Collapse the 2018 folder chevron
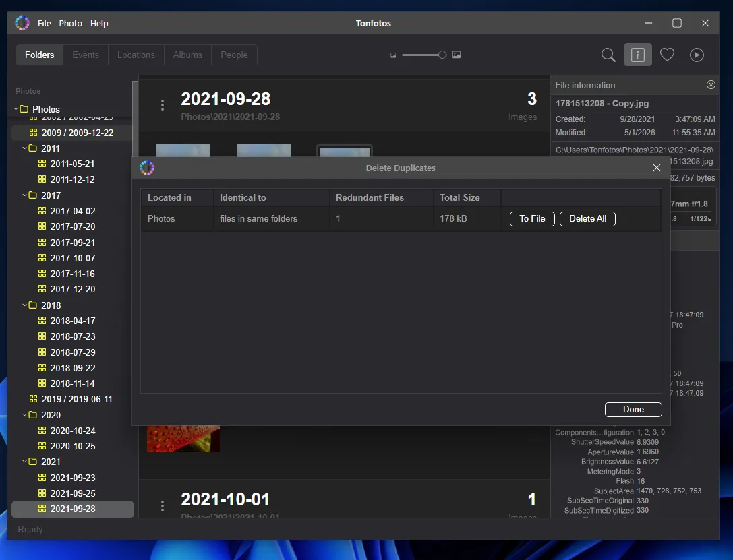Viewport: 733px width, 560px height. [25, 305]
